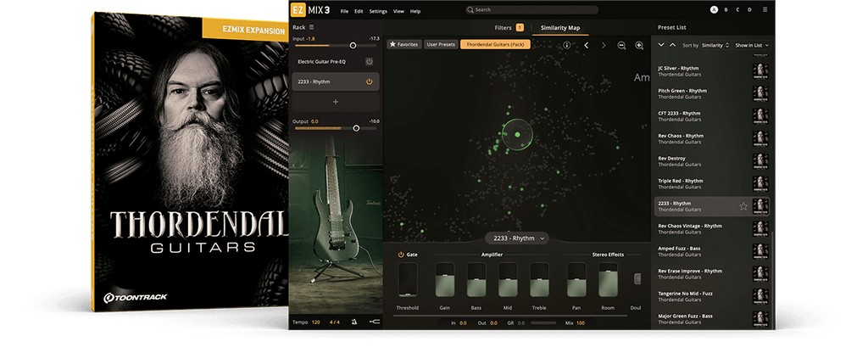This screenshot has width=868, height=353.
Task: Click the 4 / 4 time signature
Action: tap(335, 322)
